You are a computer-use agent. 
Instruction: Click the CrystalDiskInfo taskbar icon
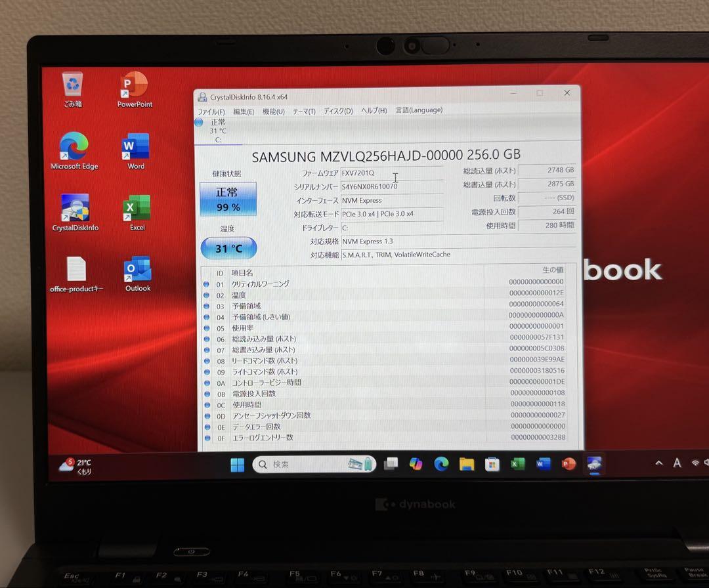point(594,464)
